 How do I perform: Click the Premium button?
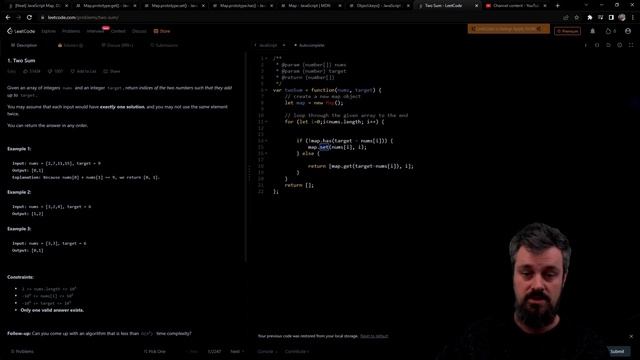(x=567, y=31)
